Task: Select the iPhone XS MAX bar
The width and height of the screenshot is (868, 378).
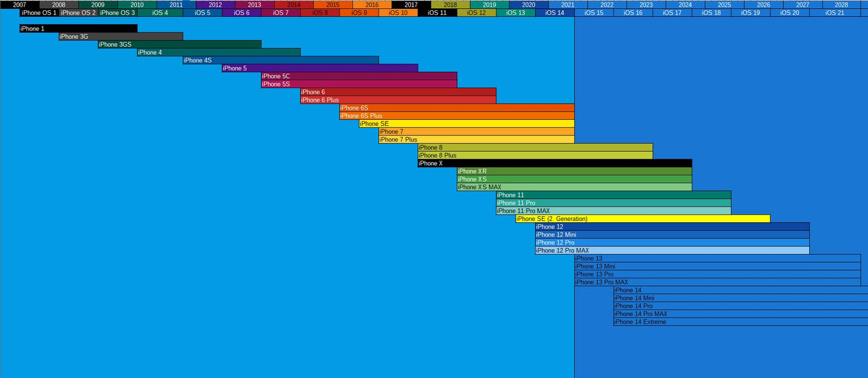Action: click(x=574, y=187)
